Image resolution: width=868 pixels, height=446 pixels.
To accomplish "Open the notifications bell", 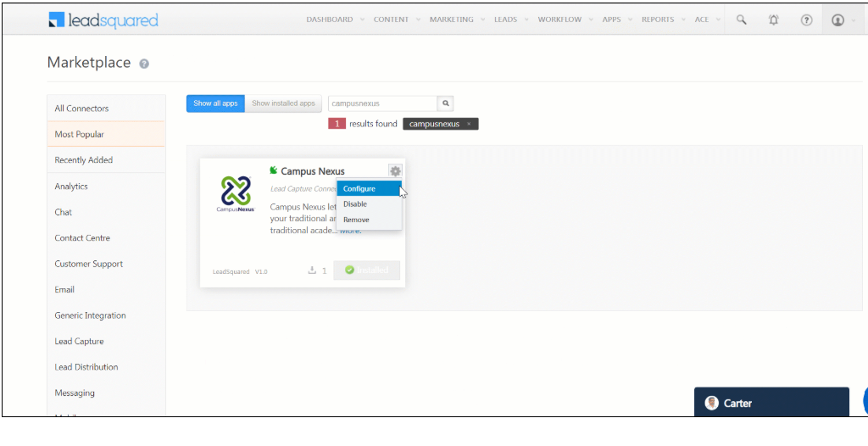I will [773, 20].
